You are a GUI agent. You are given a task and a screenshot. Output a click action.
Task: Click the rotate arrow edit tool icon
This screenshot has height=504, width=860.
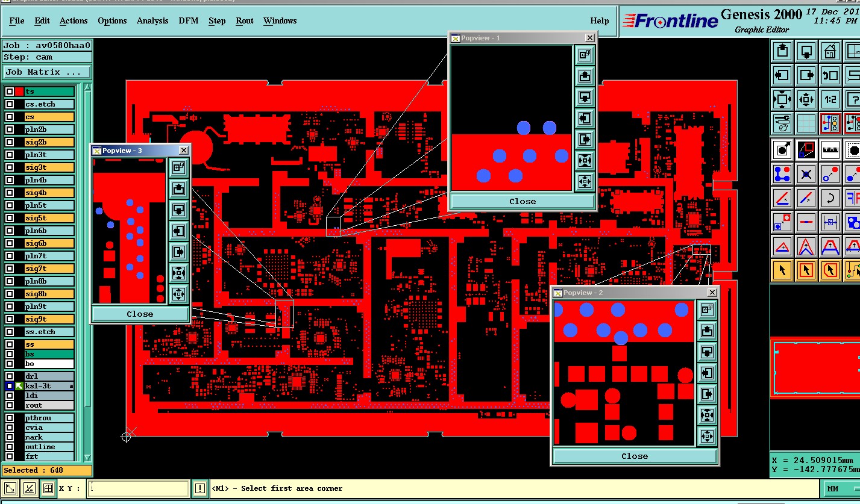(x=830, y=197)
